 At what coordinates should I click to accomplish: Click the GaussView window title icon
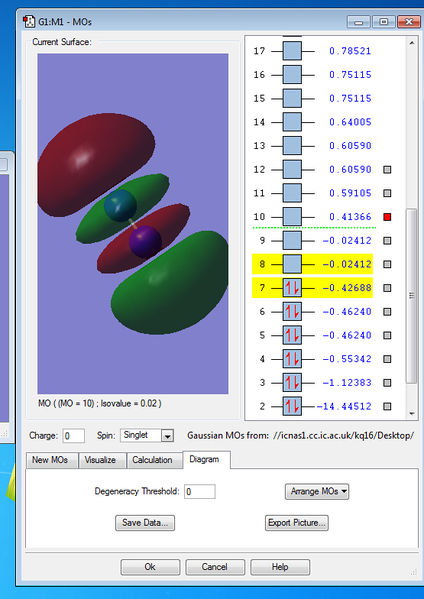[29, 21]
